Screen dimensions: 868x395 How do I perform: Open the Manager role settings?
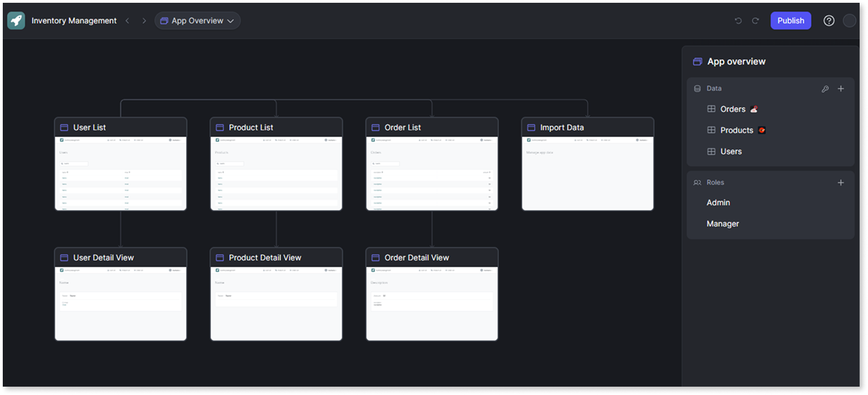(x=722, y=223)
